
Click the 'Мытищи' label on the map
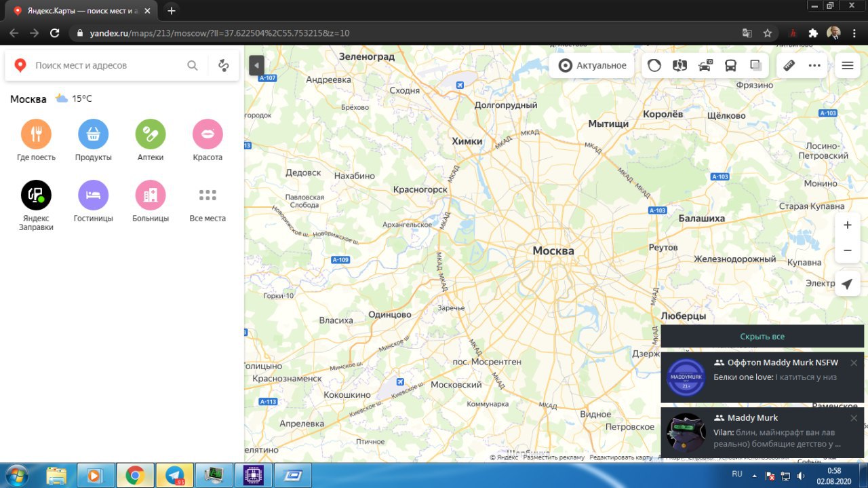click(x=608, y=124)
